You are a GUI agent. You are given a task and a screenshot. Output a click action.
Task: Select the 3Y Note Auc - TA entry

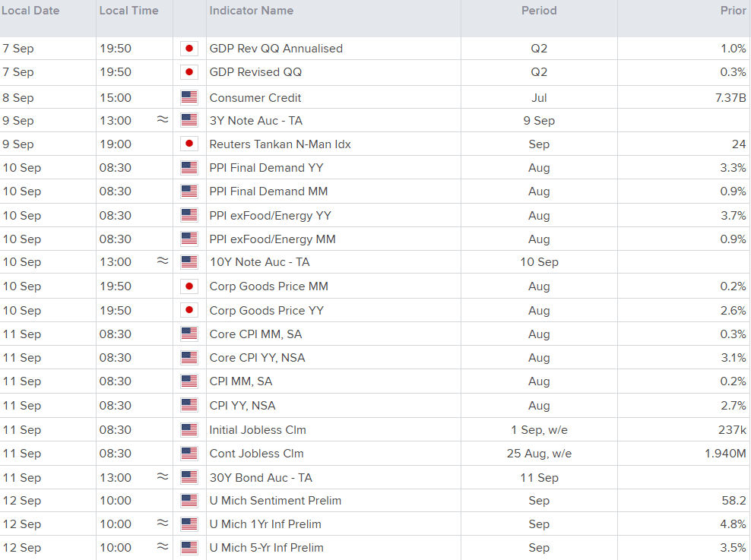(255, 121)
